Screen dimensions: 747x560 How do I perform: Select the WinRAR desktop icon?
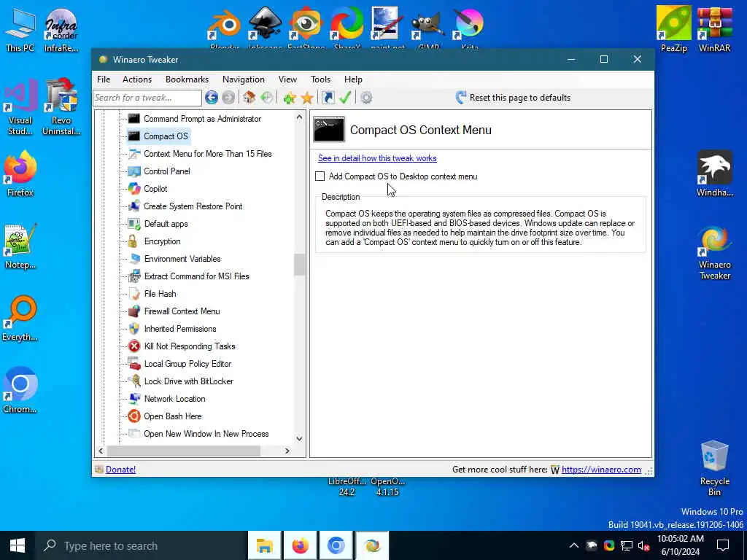715,28
